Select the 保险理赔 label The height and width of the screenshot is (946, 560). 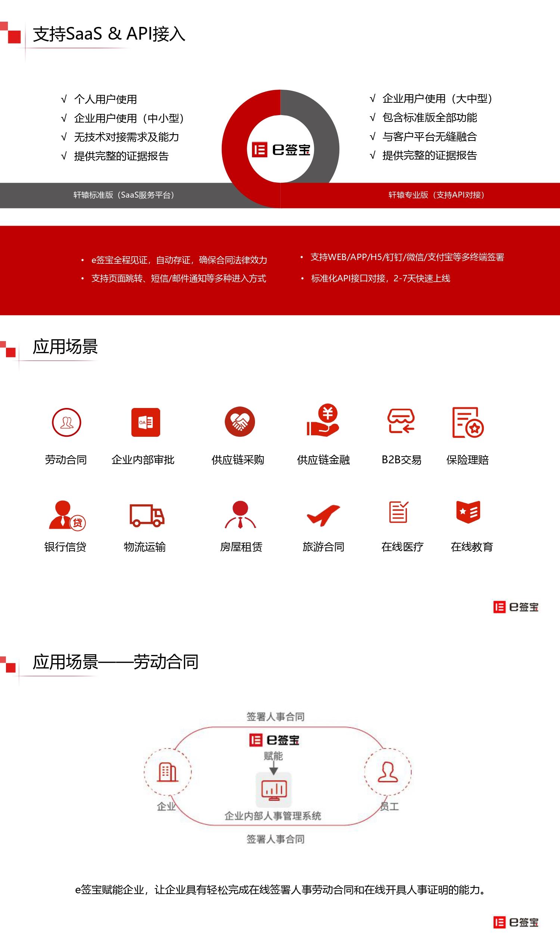pyautogui.click(x=467, y=460)
